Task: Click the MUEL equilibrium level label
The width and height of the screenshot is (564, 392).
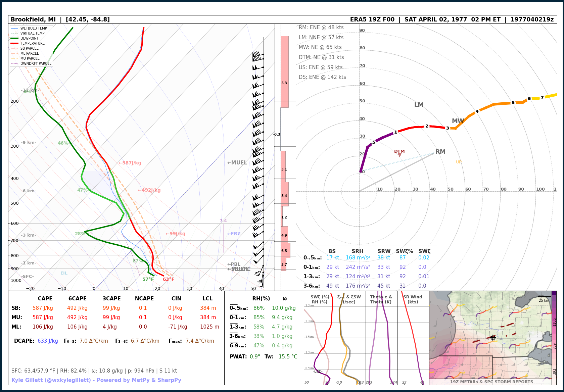Action: pyautogui.click(x=237, y=163)
